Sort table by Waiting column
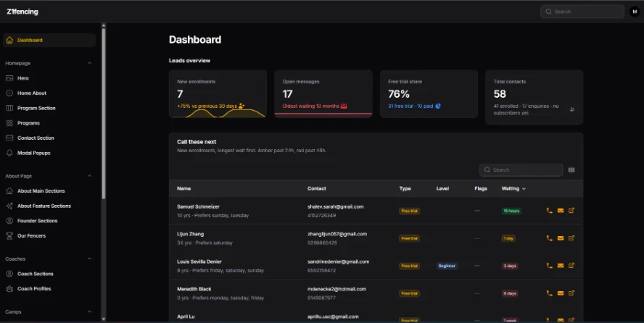 (513, 188)
